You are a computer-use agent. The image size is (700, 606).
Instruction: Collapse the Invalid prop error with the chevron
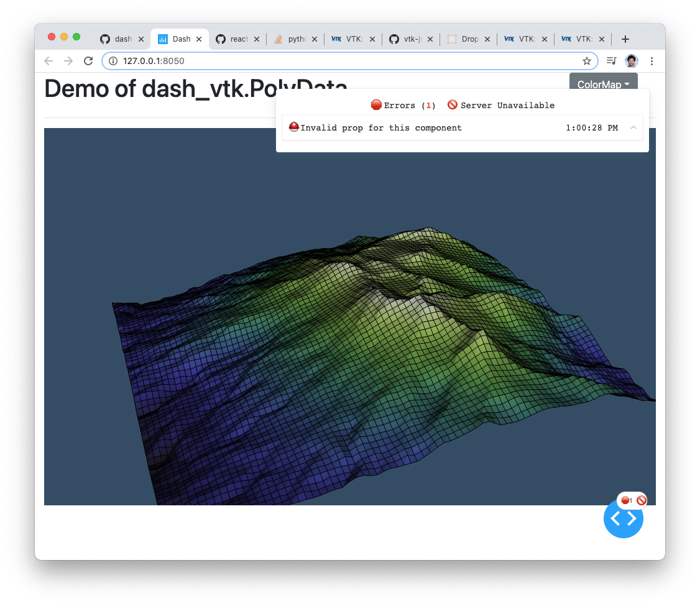[633, 127]
